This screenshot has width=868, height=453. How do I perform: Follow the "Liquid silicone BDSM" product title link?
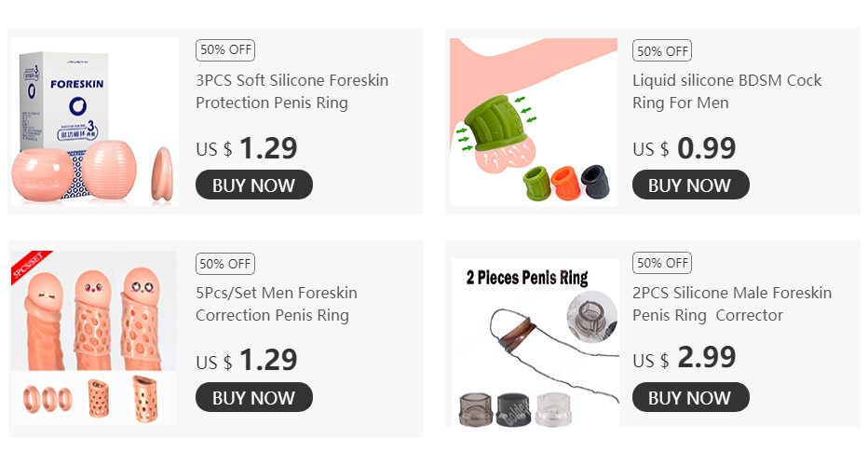(x=726, y=91)
